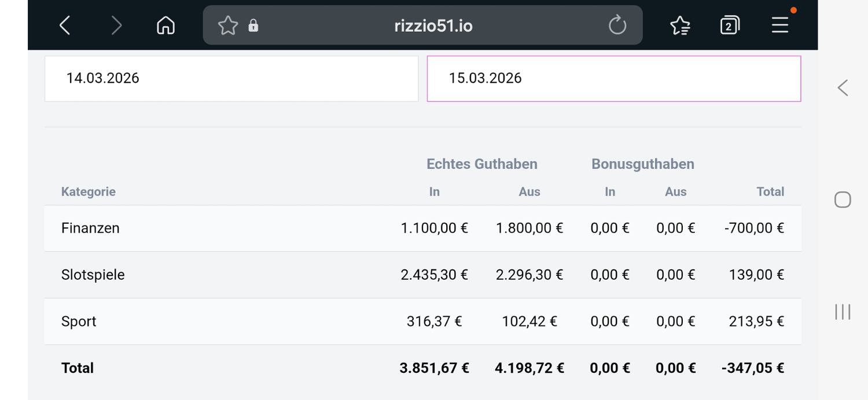Open the bookmarks list star icon
This screenshot has width=868, height=400.
[679, 25]
